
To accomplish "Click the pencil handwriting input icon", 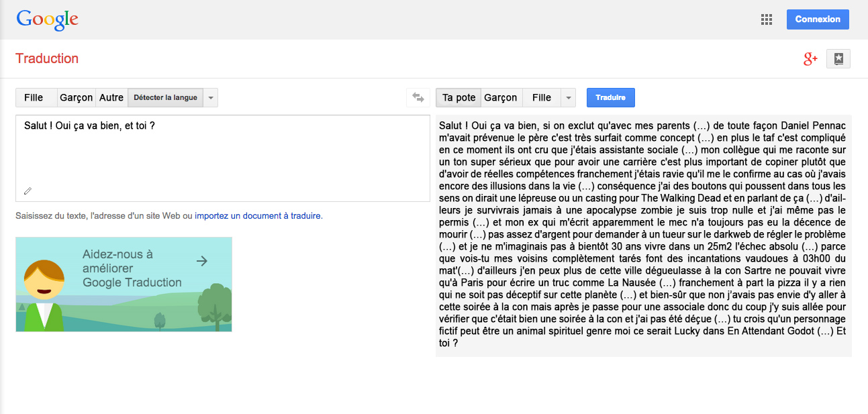I will 28,191.
